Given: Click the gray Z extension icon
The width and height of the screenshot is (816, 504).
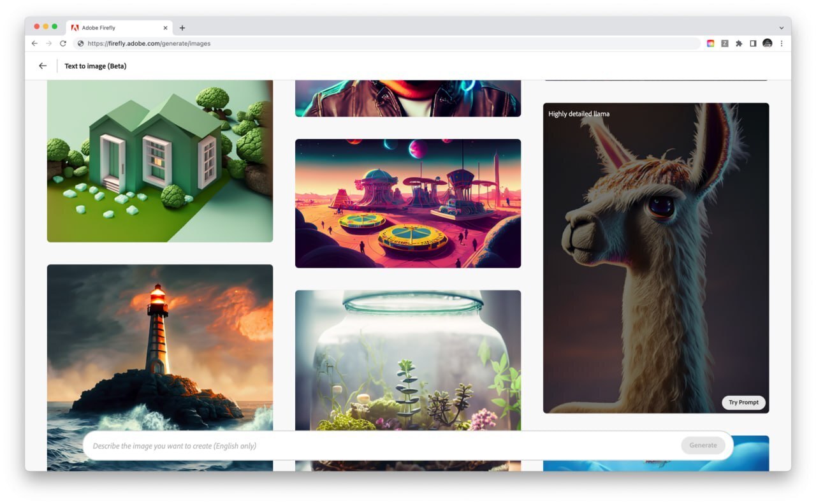Looking at the screenshot, I should coord(725,43).
